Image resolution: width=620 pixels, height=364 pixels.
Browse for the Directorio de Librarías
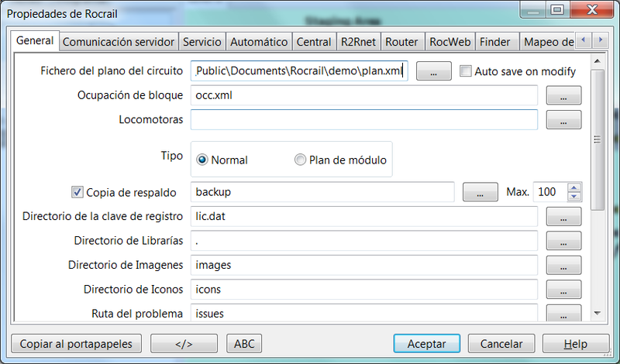click(563, 241)
